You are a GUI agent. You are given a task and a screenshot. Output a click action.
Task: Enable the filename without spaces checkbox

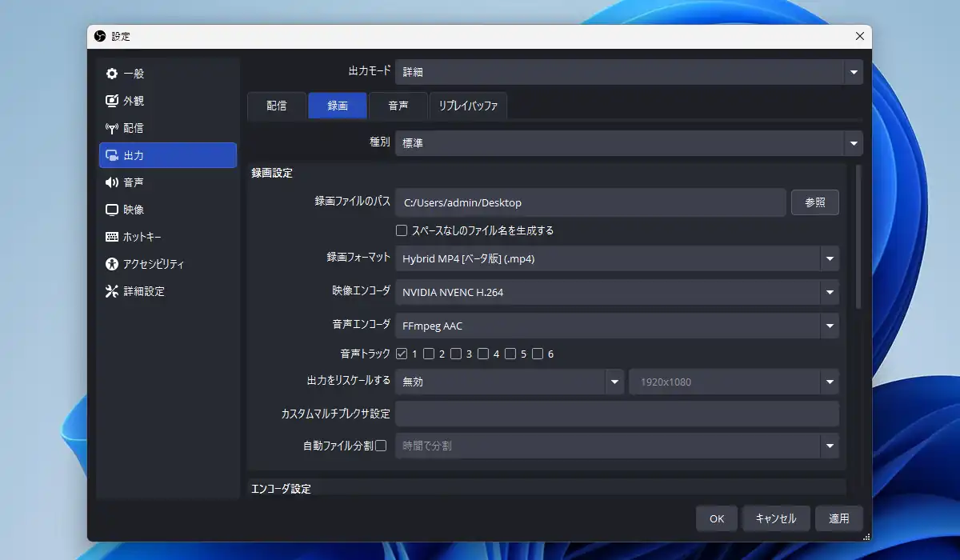coord(402,230)
